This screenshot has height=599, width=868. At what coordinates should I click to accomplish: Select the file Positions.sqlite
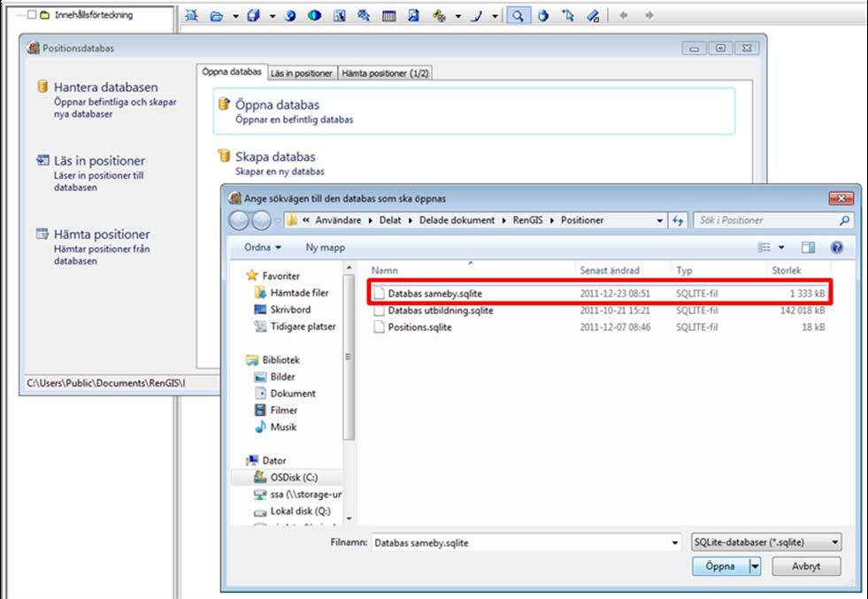pos(600,327)
